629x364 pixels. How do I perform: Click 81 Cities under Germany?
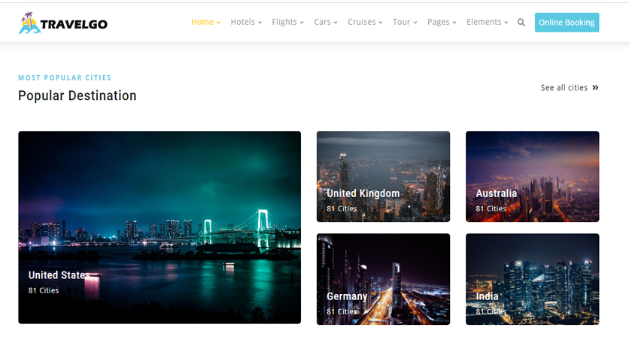[x=342, y=311]
